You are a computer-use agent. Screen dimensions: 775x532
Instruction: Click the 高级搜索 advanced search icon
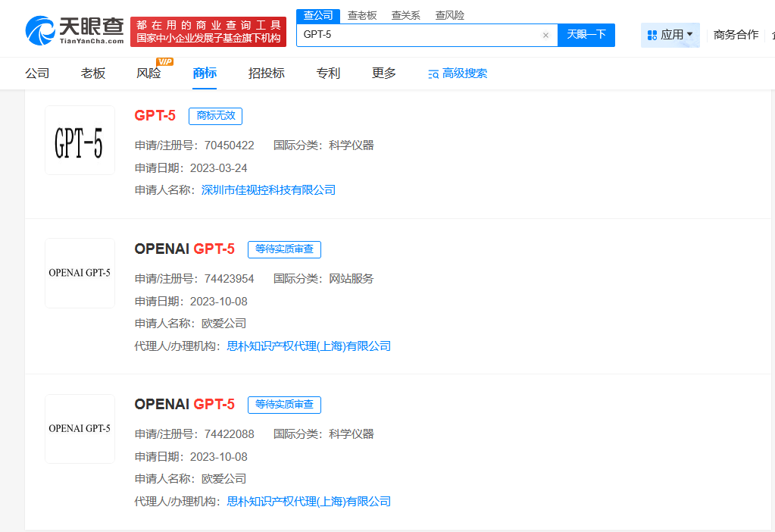pyautogui.click(x=433, y=74)
